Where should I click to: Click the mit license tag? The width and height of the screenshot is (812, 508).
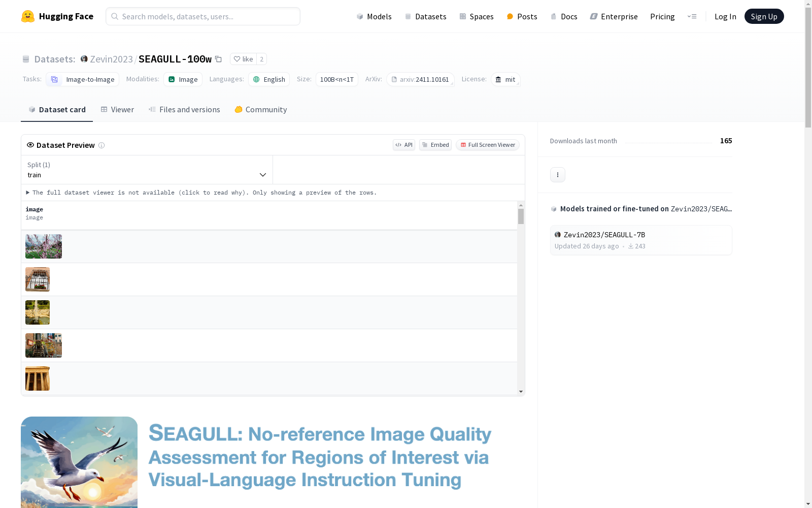(x=505, y=79)
